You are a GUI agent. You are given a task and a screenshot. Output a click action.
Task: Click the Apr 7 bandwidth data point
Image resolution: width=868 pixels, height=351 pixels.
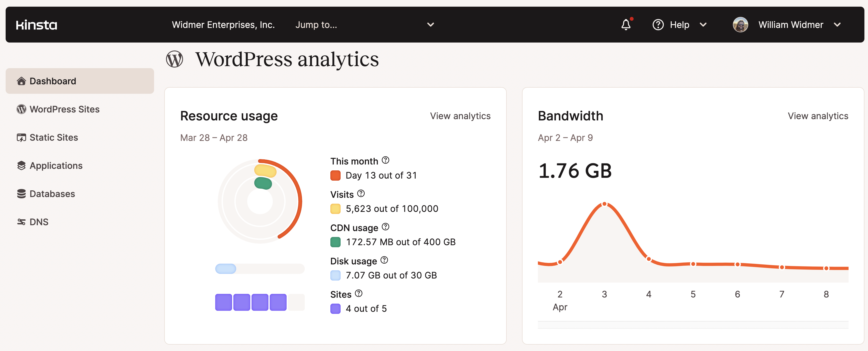coord(782,267)
